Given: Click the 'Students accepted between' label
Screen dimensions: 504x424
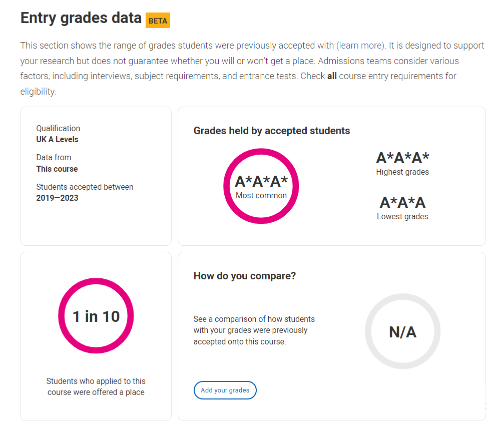Looking at the screenshot, I should pos(85,187).
